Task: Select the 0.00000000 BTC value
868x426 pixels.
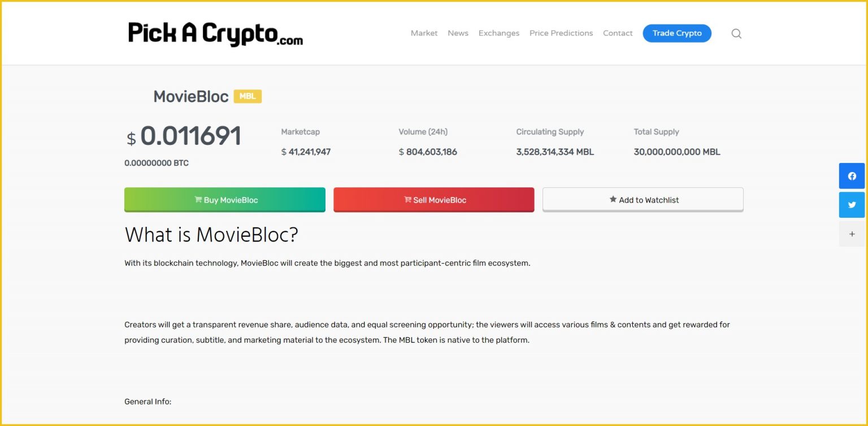Action: (157, 163)
